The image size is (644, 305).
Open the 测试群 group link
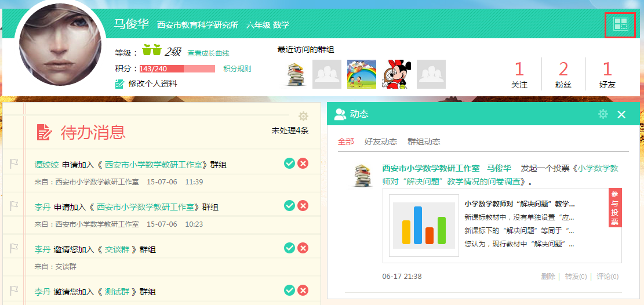(x=117, y=292)
